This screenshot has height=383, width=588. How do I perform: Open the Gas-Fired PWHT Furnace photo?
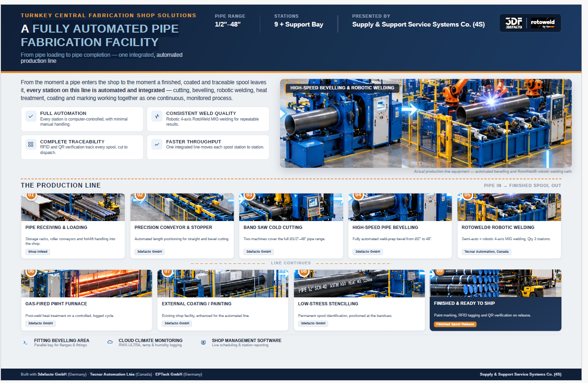click(87, 283)
